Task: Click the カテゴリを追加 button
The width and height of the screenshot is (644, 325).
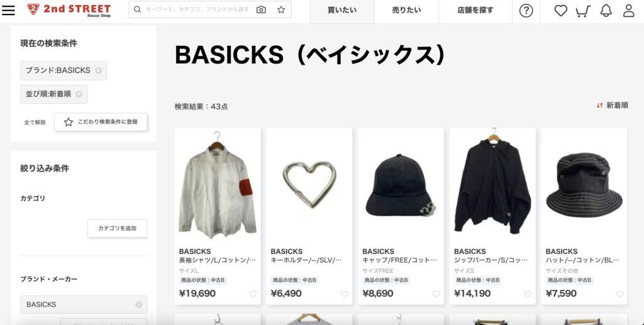Action: tap(117, 228)
